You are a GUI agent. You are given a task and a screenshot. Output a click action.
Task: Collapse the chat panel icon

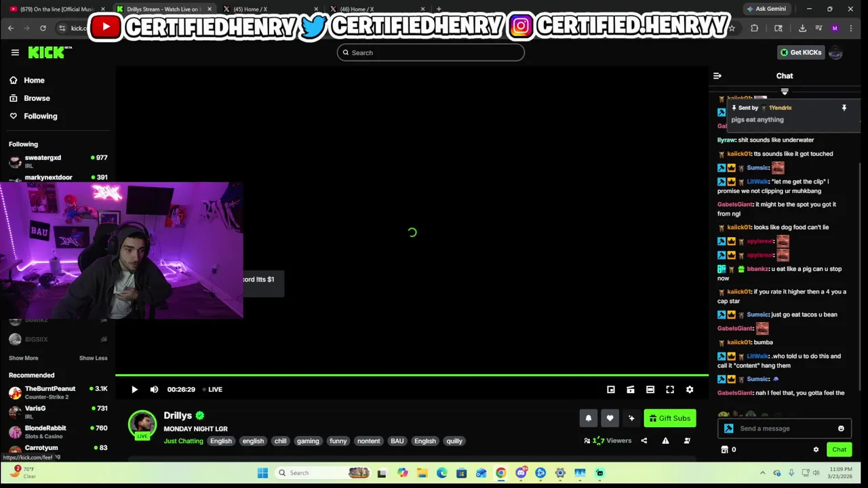pyautogui.click(x=717, y=76)
